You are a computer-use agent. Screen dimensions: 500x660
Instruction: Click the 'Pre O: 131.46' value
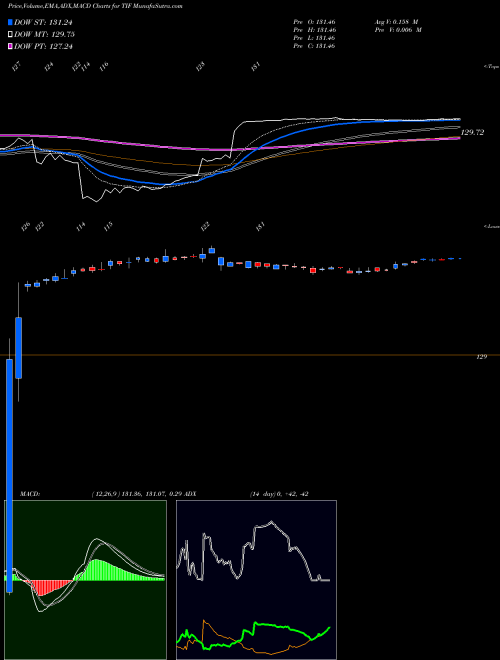(314, 21)
